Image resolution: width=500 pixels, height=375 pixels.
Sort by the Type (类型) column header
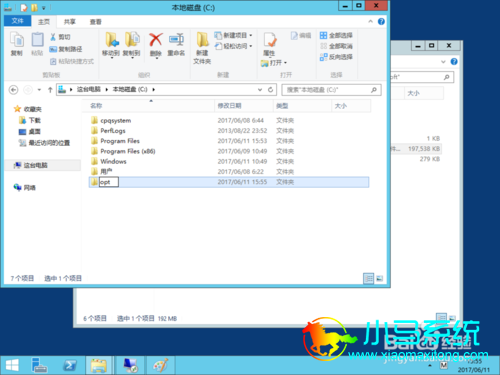click(x=302, y=106)
